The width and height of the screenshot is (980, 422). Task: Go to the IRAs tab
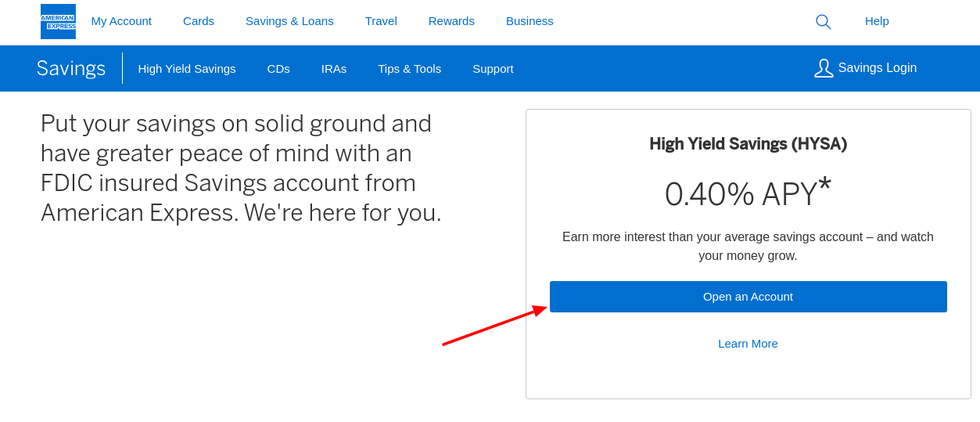click(334, 68)
